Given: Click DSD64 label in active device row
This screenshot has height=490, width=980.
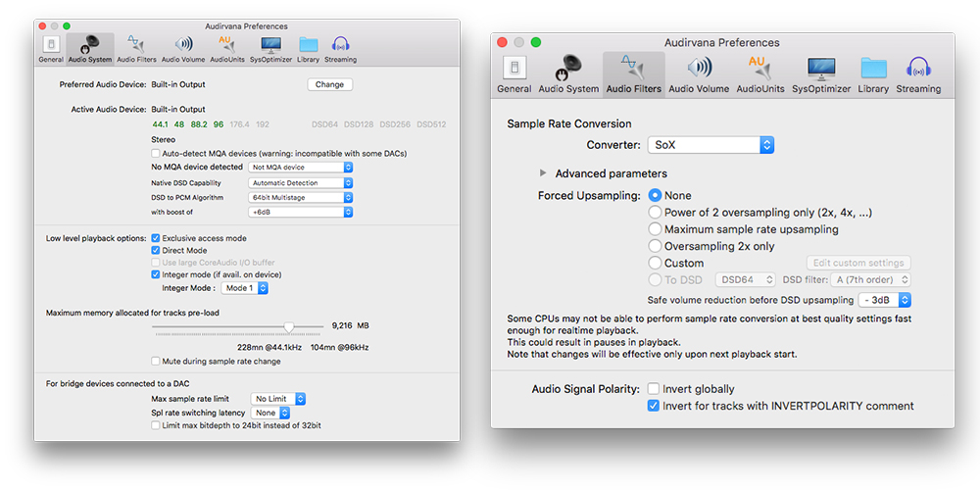Looking at the screenshot, I should point(325,124).
